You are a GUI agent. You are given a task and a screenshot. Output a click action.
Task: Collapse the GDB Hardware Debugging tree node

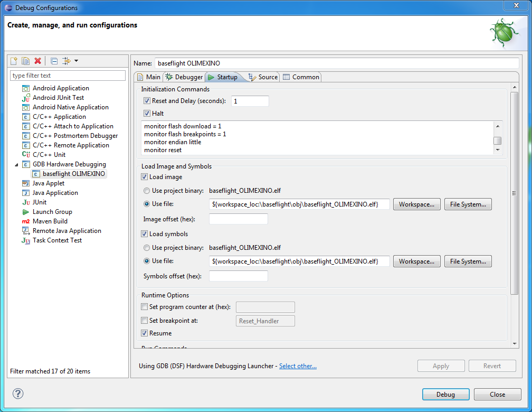[16, 164]
